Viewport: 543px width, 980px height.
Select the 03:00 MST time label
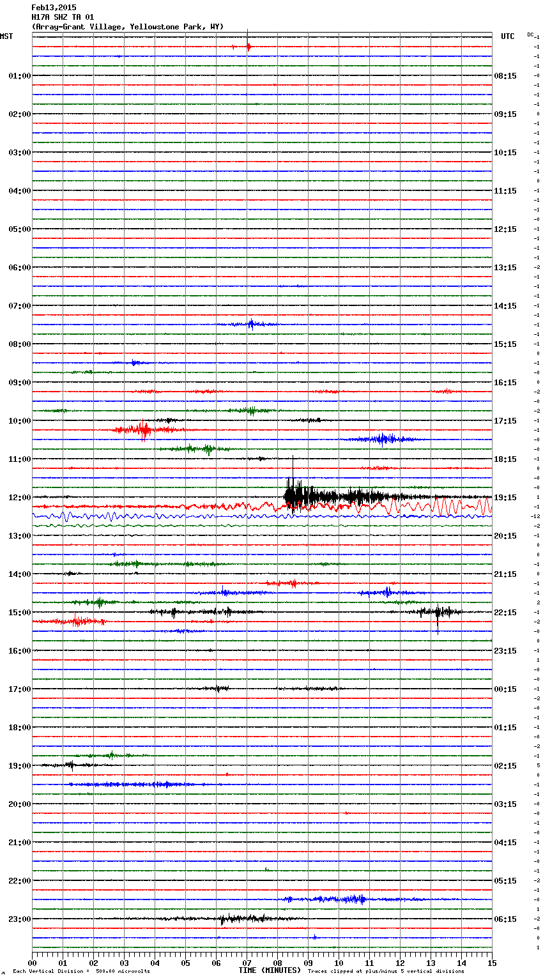20,153
